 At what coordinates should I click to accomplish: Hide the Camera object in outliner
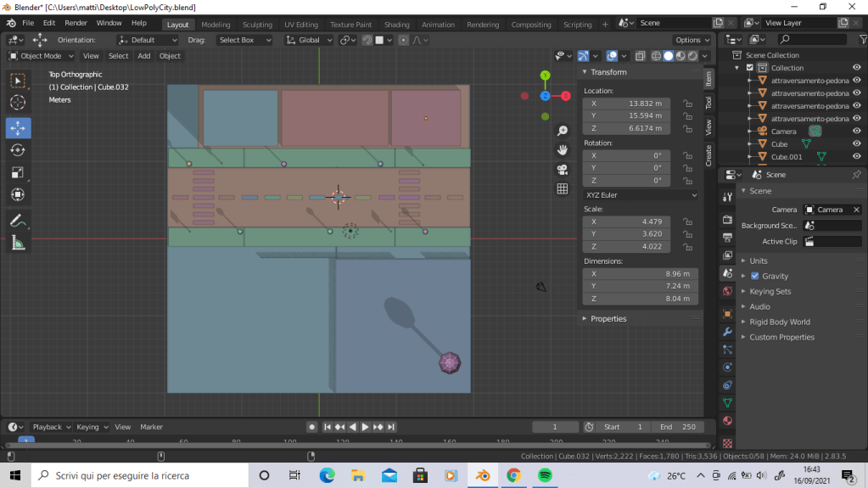pos(856,132)
